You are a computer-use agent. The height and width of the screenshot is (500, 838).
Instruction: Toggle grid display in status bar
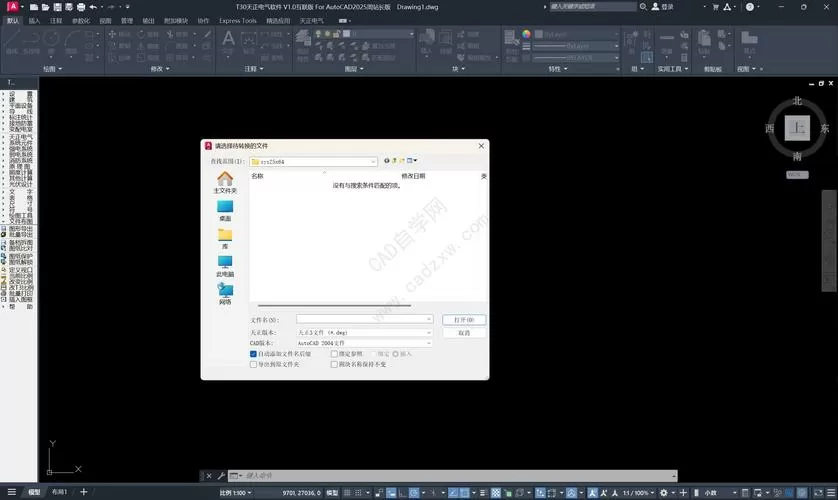pos(347,493)
